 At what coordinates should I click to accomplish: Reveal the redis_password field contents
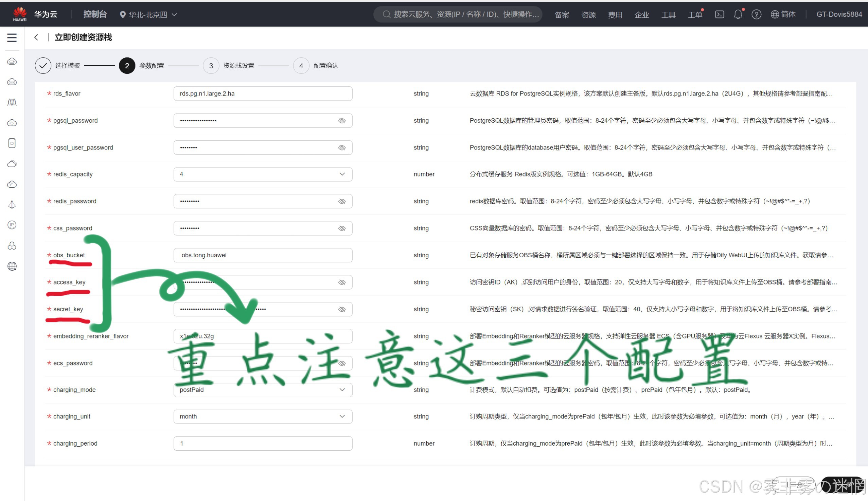click(x=341, y=201)
